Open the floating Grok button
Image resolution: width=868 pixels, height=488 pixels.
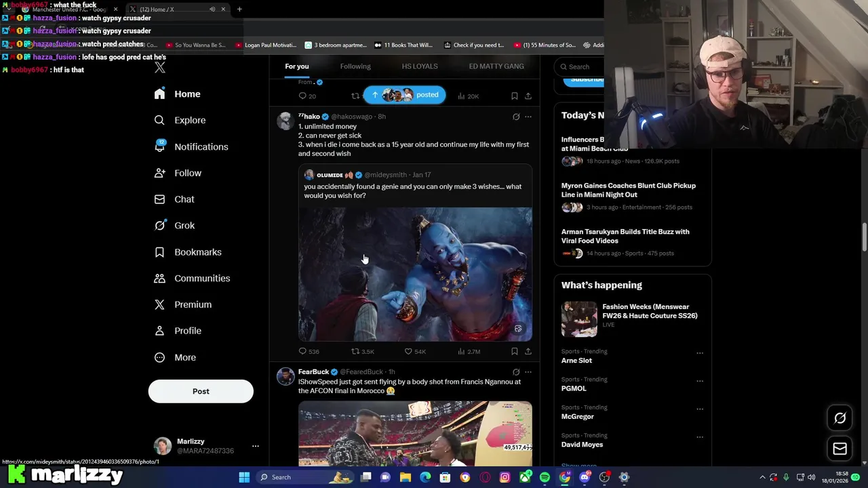pyautogui.click(x=840, y=418)
